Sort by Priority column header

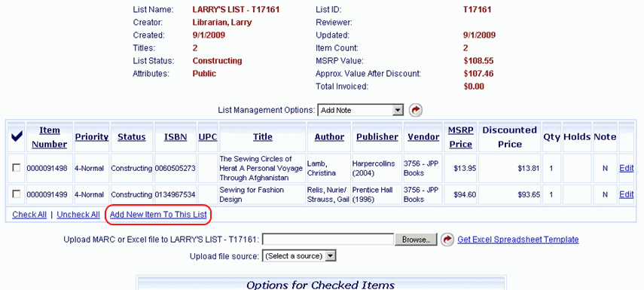92,137
